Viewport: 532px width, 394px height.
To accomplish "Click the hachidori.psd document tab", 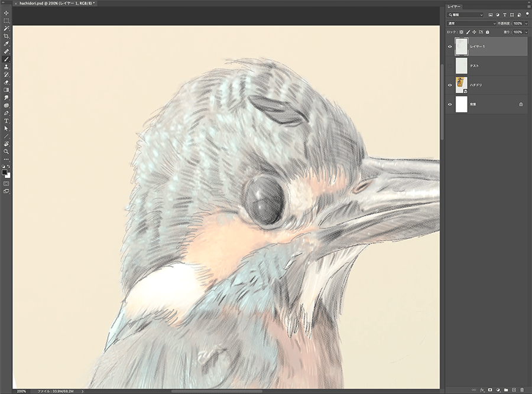I will point(57,3).
